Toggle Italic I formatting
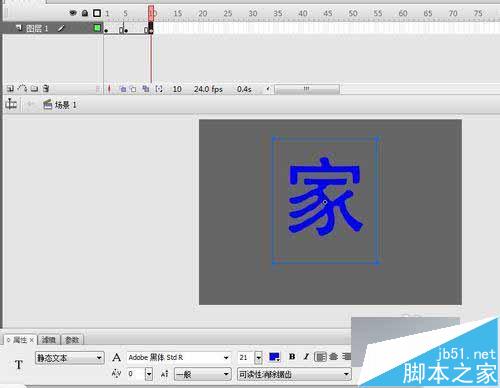Image resolution: width=500 pixels, height=388 pixels. click(x=306, y=357)
